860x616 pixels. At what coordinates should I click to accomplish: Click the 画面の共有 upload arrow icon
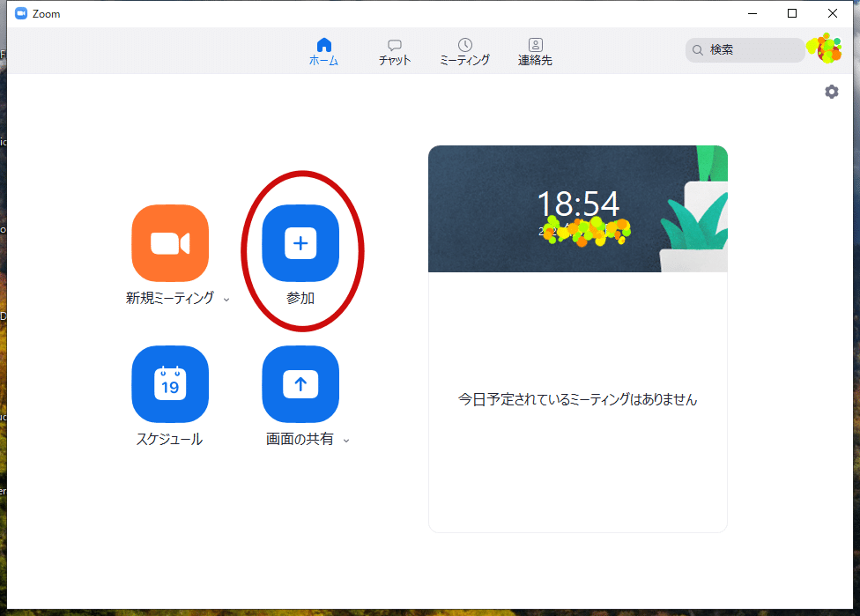[x=300, y=384]
